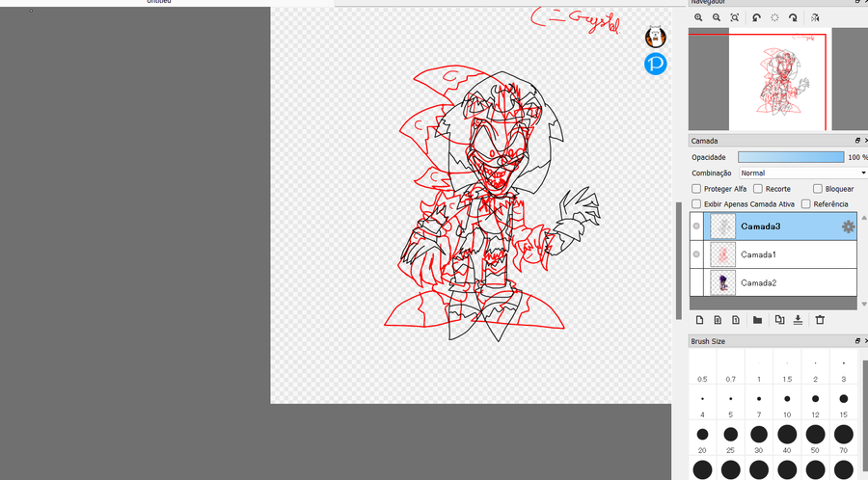Rotate the canvas view clockwise
868x480 pixels.
[793, 17]
